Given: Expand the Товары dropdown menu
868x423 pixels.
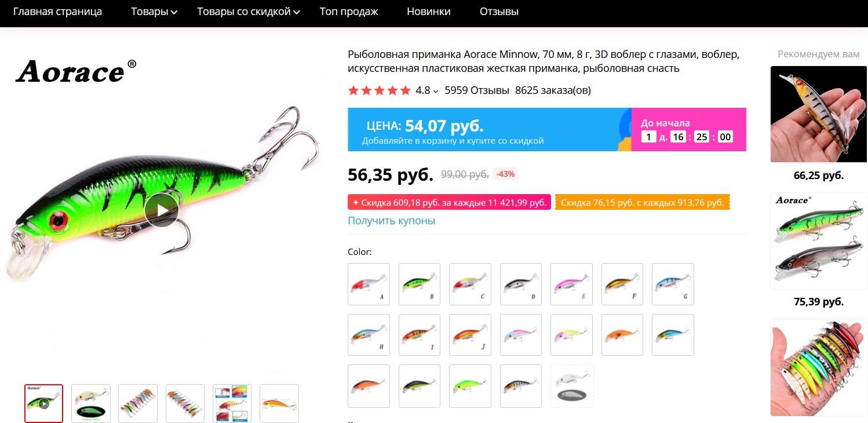Looking at the screenshot, I should click(x=154, y=12).
